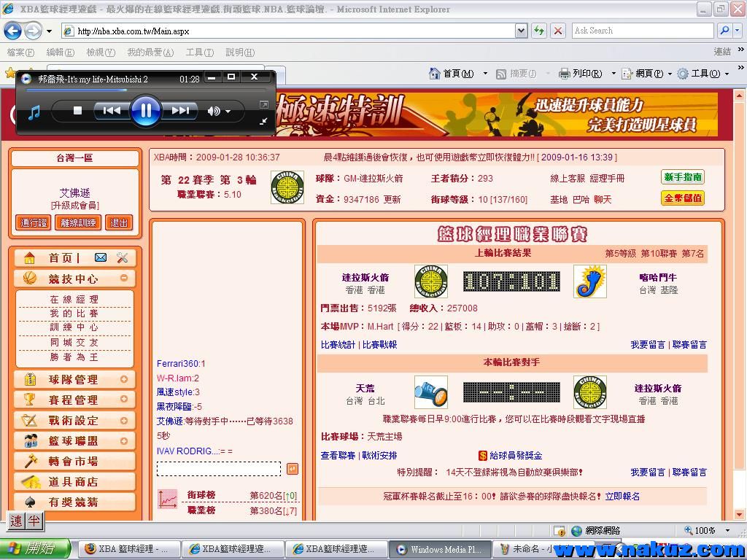Click the Ask Search box
The image size is (747, 560).
643,31
